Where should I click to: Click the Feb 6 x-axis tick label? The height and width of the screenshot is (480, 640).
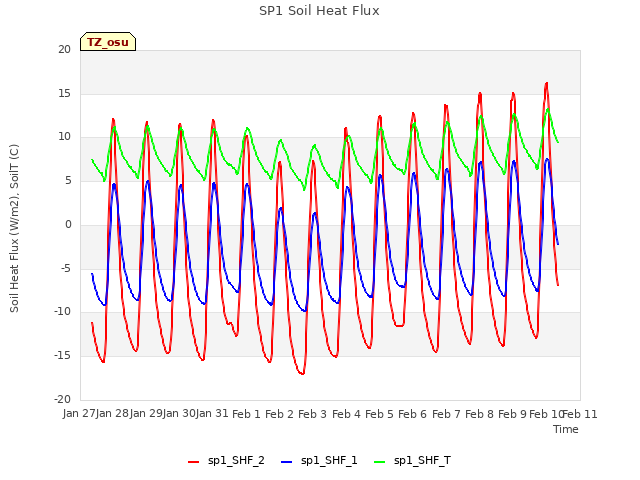[x=413, y=414]
